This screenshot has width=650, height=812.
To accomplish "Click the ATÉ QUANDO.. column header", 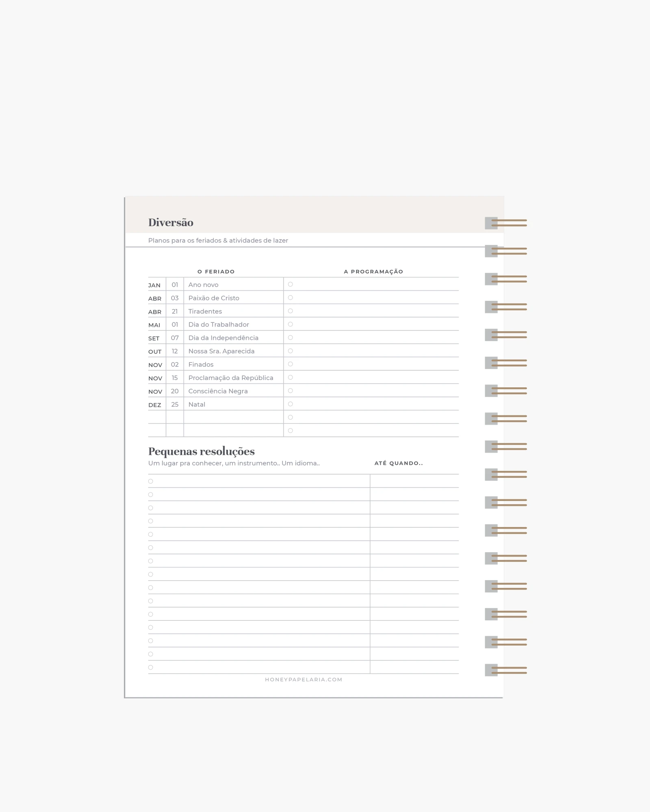I will coord(399,463).
